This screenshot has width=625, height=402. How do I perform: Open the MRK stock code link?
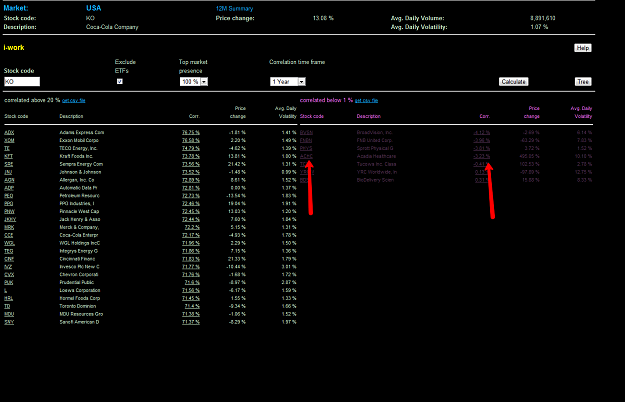point(9,227)
